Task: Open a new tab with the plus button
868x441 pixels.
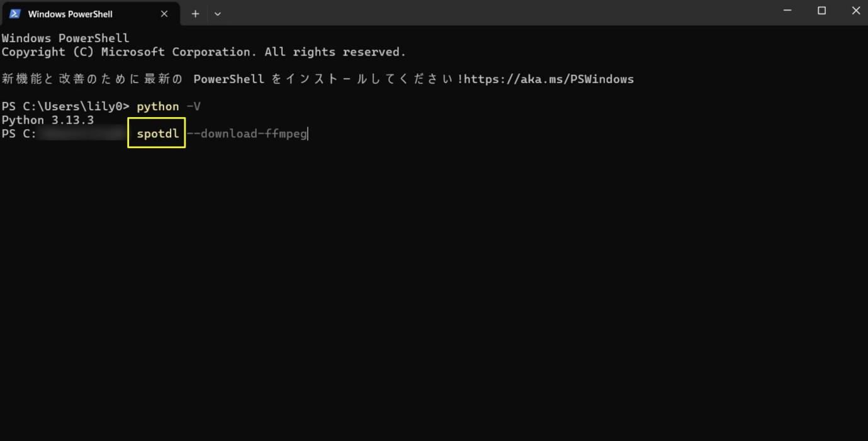Action: click(195, 13)
